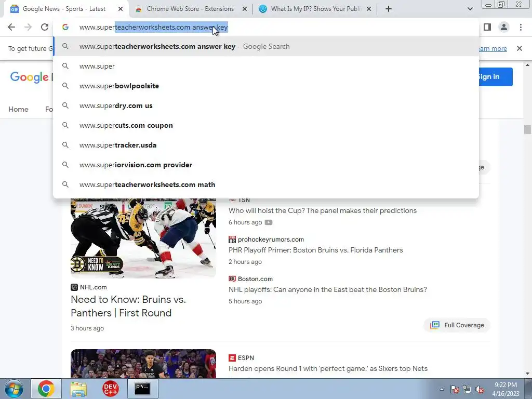
Task: Click the muted volume tray icon
Action: click(x=480, y=389)
